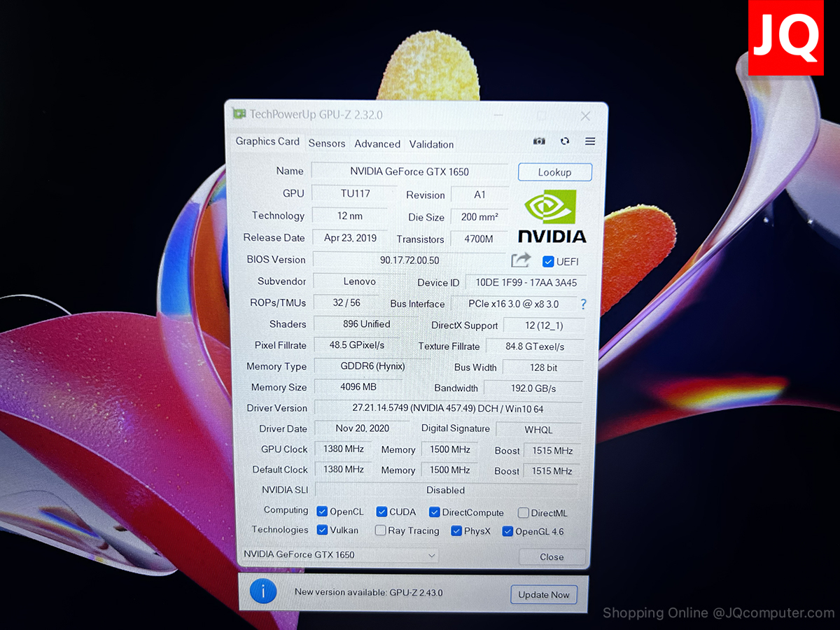Click the Default Clock row Memory 1500 MHz
Viewport: 840px width, 630px height.
point(449,470)
